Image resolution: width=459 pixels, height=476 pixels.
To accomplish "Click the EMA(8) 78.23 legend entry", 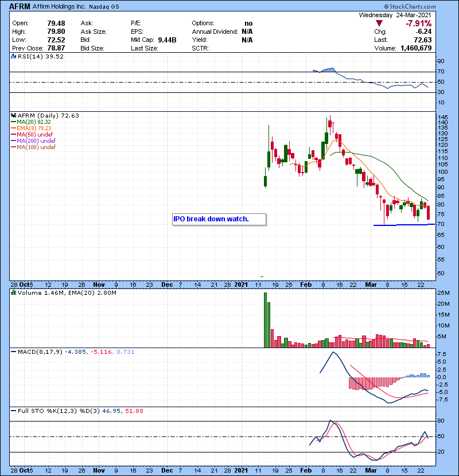I will click(31, 128).
